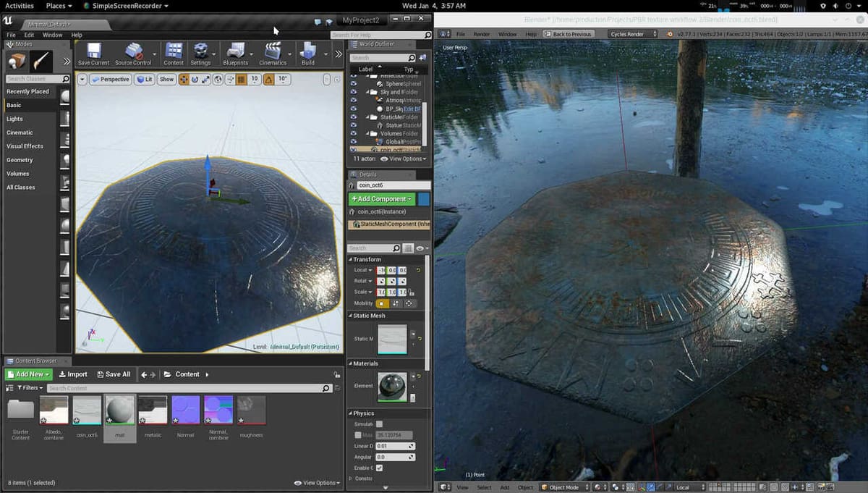Set Mobility to Static

tap(383, 303)
